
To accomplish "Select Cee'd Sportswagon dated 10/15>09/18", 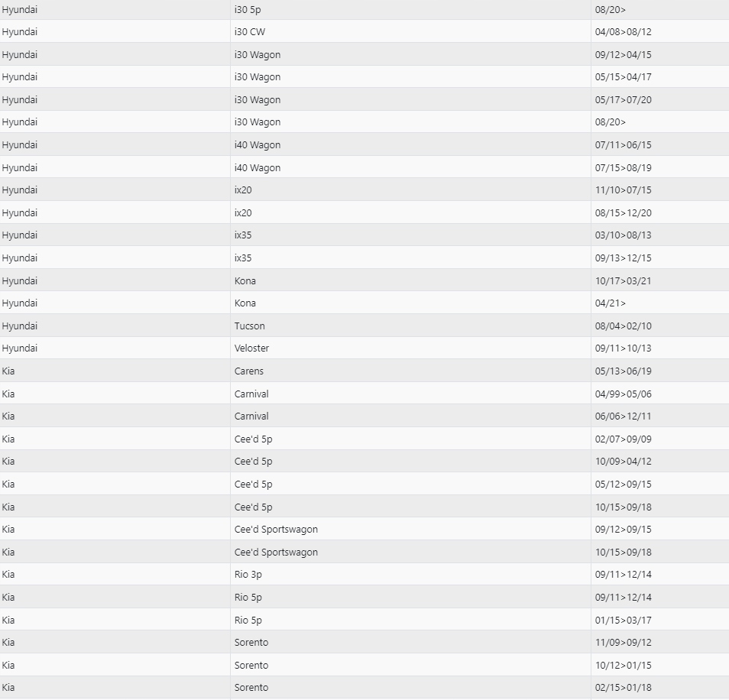I will click(364, 552).
